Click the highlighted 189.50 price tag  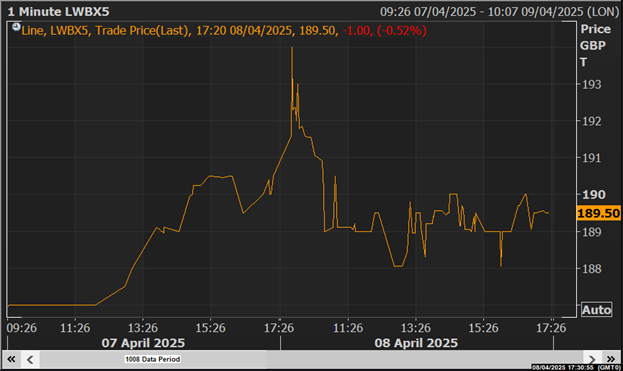pos(598,213)
